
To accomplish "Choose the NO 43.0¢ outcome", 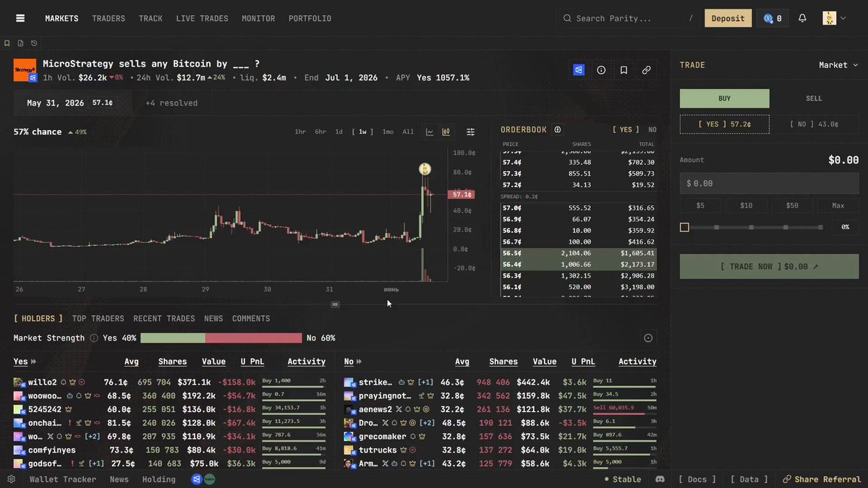I will click(x=814, y=124).
